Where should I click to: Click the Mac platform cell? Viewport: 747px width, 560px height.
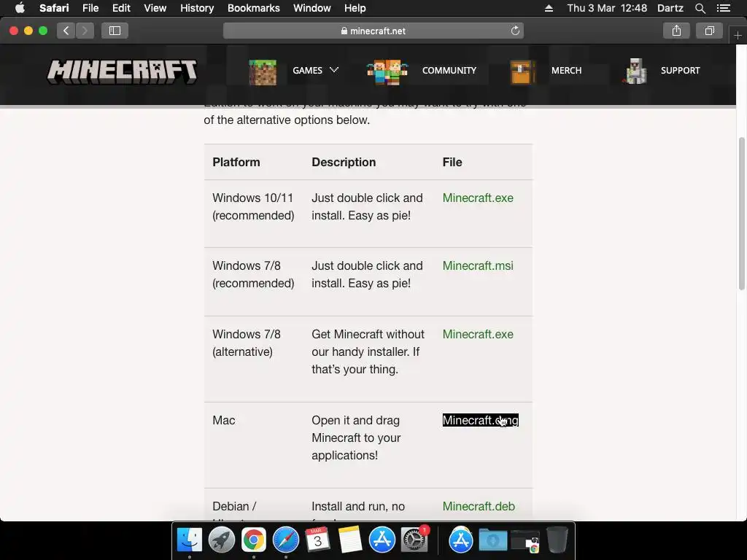pos(224,420)
